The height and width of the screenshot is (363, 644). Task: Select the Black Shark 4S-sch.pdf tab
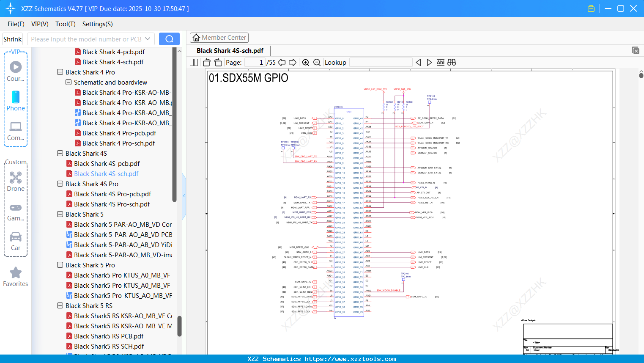[230, 51]
